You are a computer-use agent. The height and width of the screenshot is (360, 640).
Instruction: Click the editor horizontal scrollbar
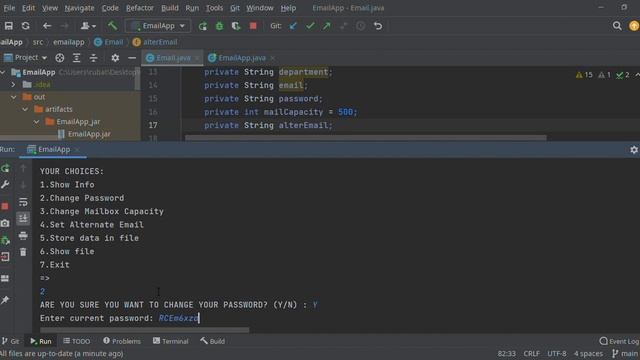click(x=365, y=138)
